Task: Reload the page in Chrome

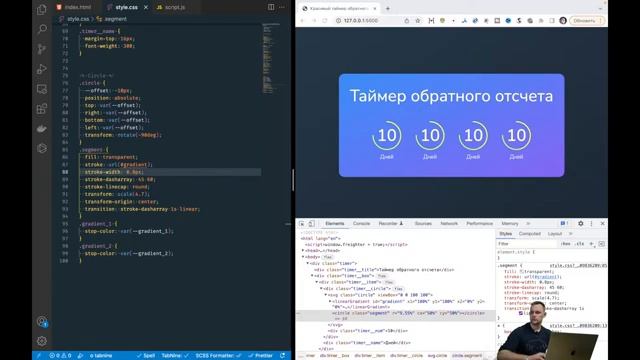Action: (325, 20)
